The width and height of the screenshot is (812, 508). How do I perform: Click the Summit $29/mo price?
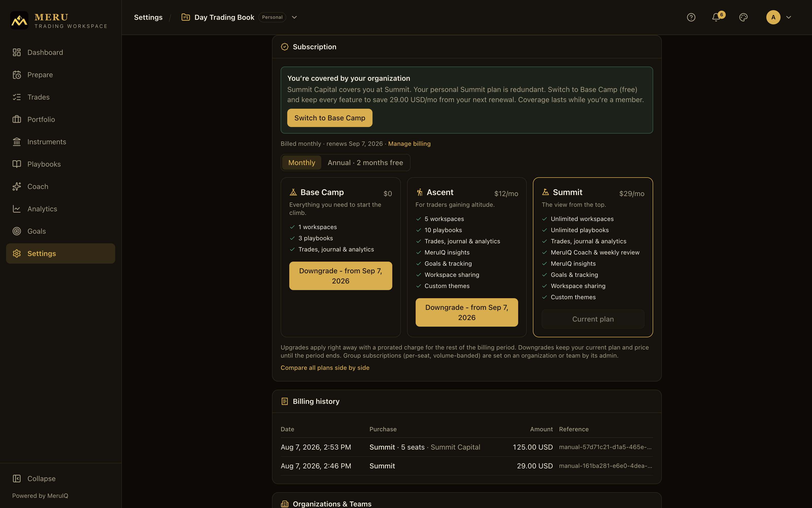coord(632,194)
